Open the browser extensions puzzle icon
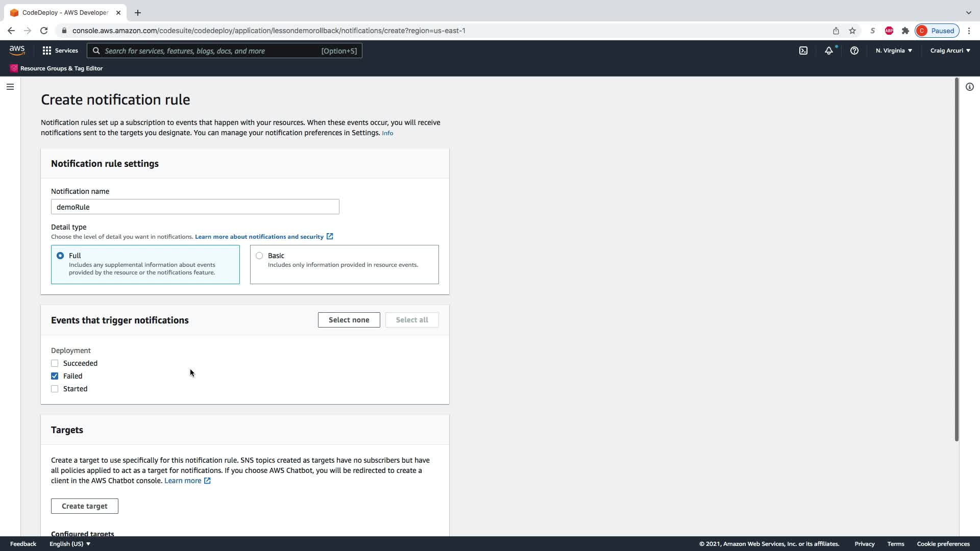The height and width of the screenshot is (551, 980). [x=905, y=31]
